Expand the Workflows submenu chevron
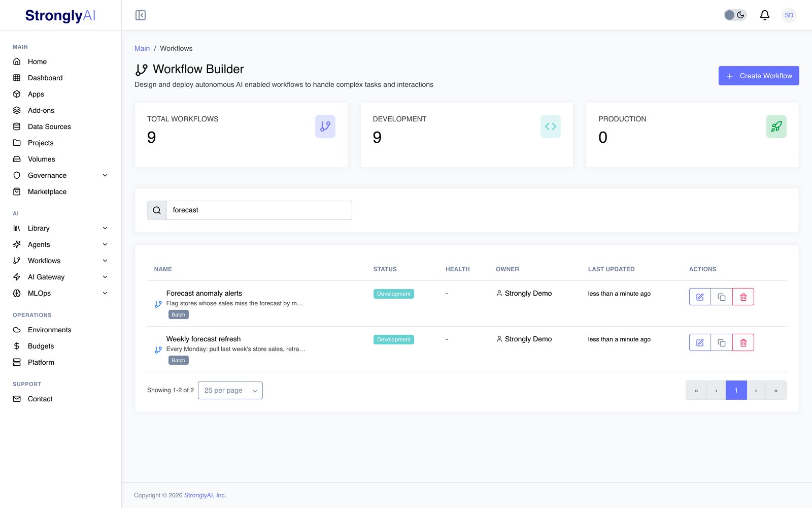Image resolution: width=812 pixels, height=508 pixels. (105, 261)
